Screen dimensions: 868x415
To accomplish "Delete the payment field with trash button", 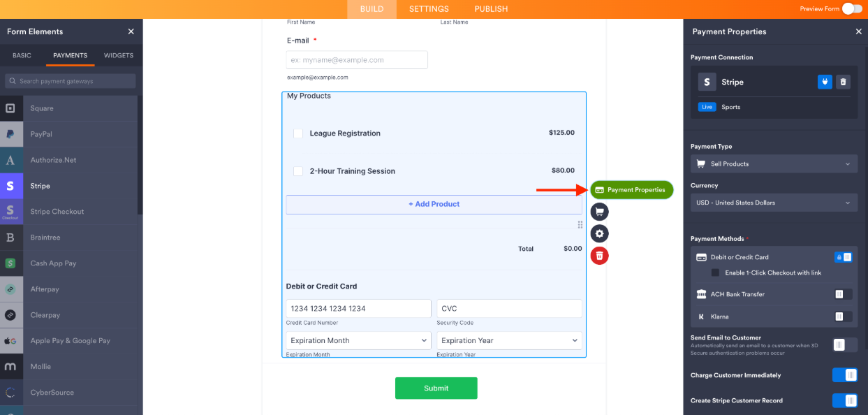I will click(599, 256).
